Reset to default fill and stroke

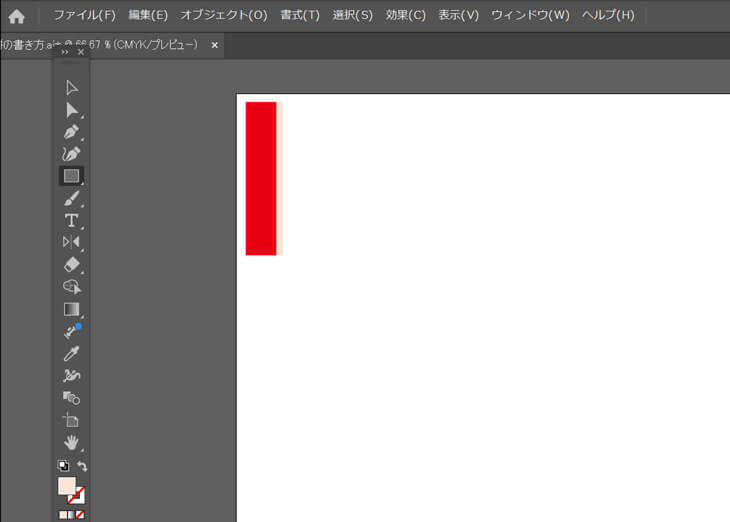click(63, 465)
